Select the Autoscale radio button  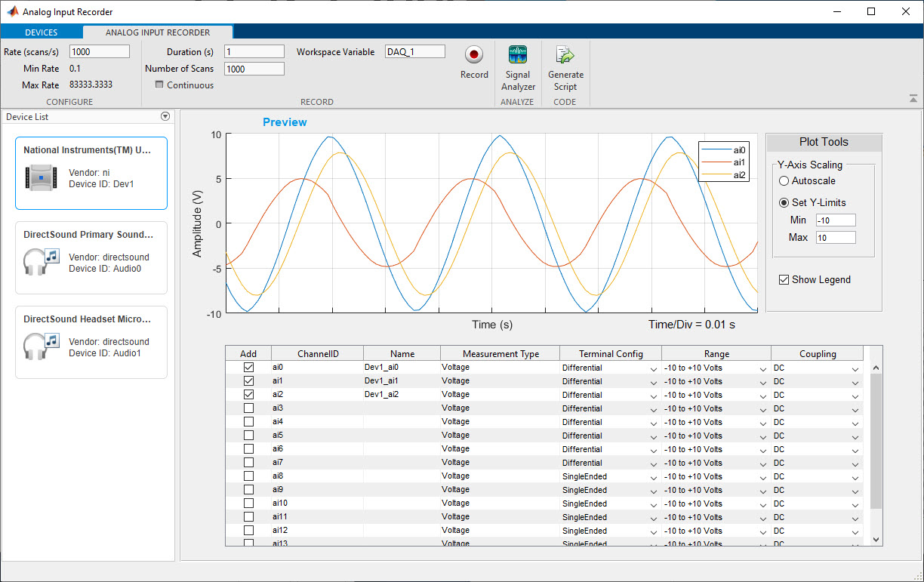(784, 181)
